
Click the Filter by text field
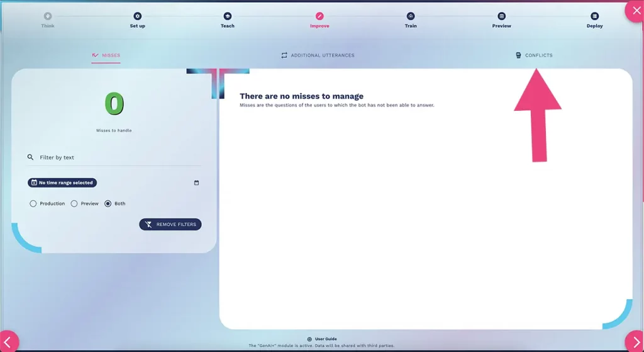pyautogui.click(x=114, y=157)
